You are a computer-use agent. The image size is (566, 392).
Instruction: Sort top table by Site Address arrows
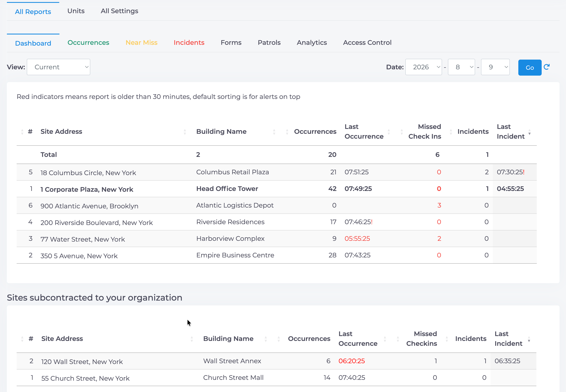[185, 132]
